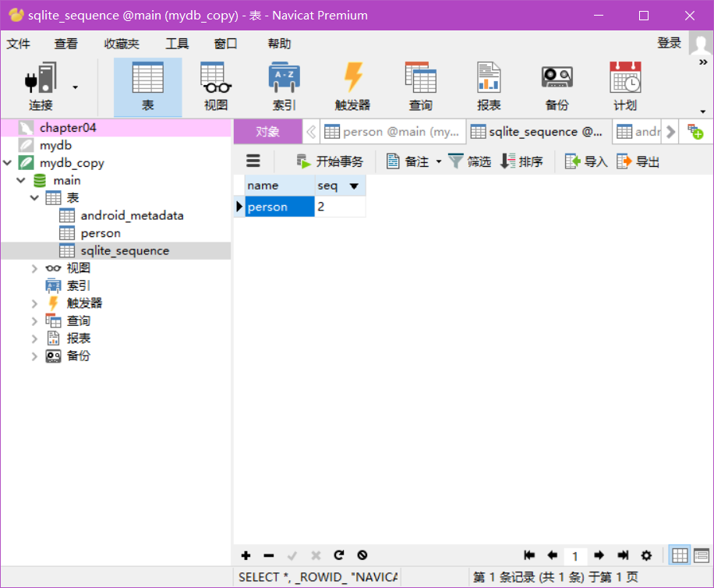Screen dimensions: 714x588
Task: Open the View (查看) menu
Action: click(x=66, y=44)
